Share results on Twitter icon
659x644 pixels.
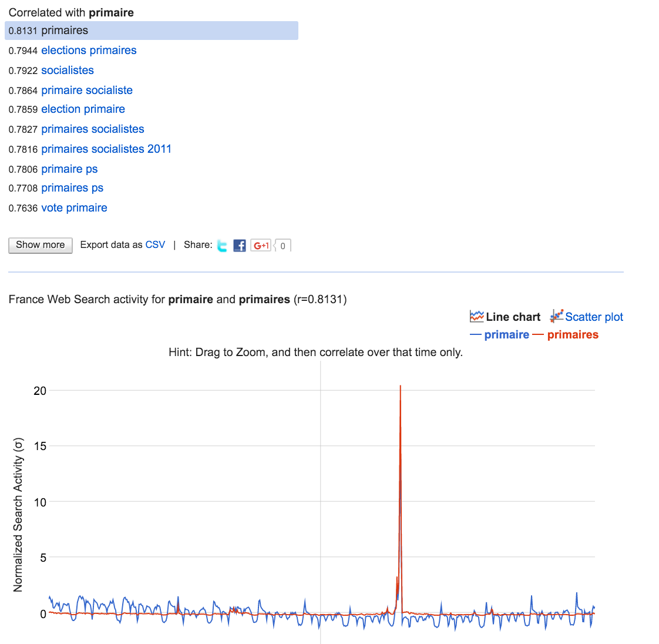222,246
